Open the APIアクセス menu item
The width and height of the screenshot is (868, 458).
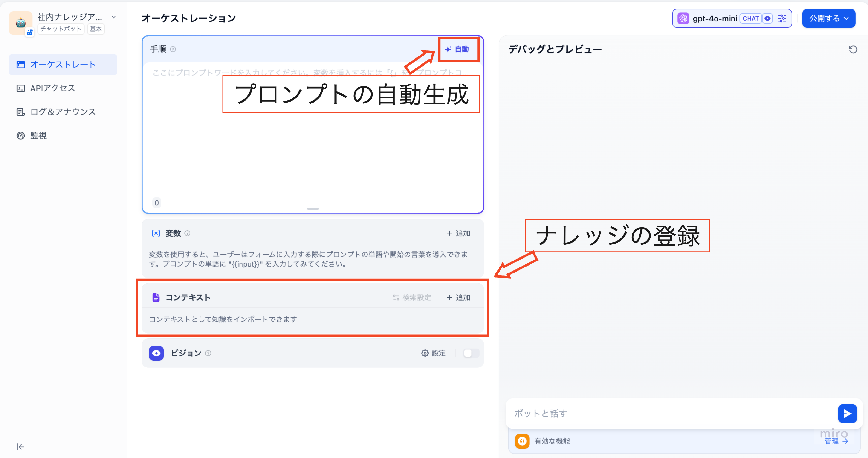pos(53,88)
